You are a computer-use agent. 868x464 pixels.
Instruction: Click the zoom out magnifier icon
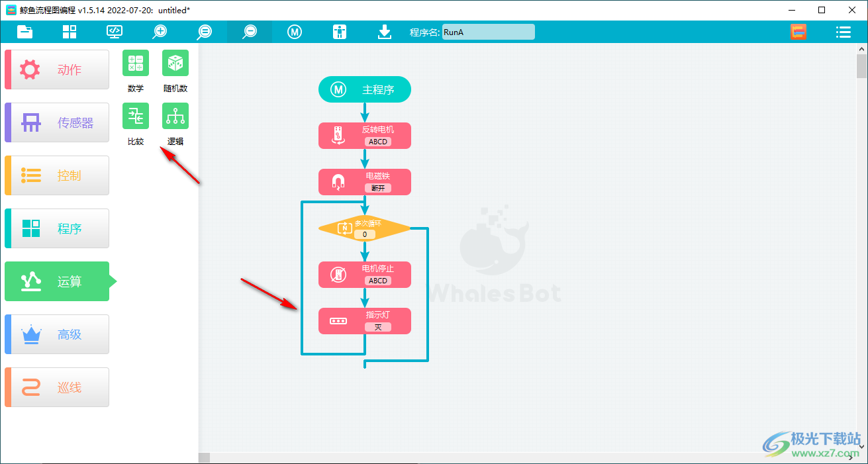click(250, 32)
